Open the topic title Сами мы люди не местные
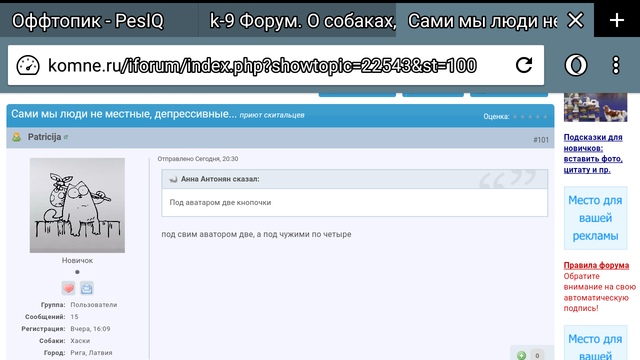Screen dimensions: 640x360 tap(124, 114)
